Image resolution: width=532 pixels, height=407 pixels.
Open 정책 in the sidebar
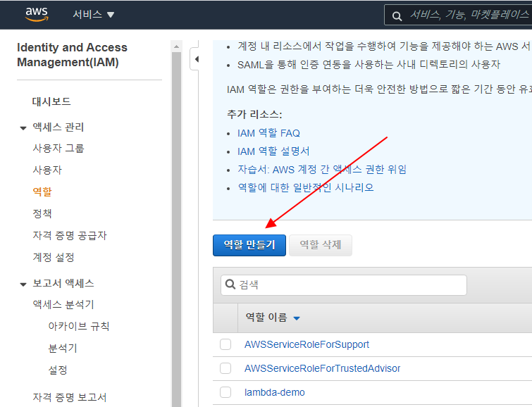click(42, 213)
